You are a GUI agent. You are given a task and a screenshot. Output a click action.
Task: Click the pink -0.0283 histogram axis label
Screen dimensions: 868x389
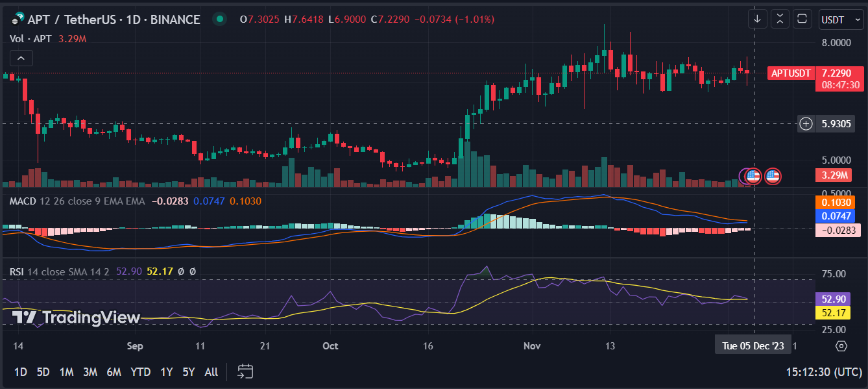837,230
